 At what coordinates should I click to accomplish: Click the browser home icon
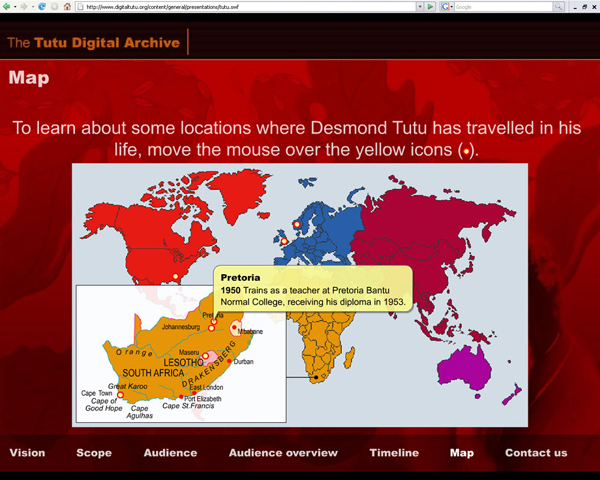coord(67,6)
